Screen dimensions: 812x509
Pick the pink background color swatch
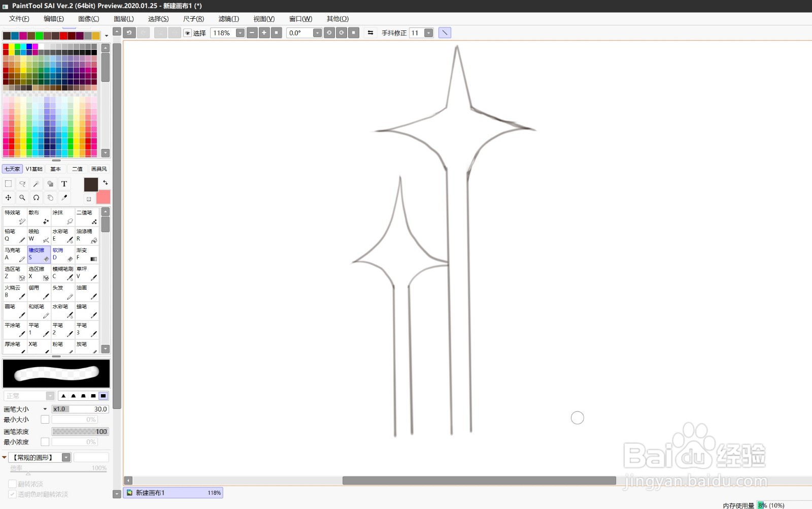pyautogui.click(x=104, y=197)
